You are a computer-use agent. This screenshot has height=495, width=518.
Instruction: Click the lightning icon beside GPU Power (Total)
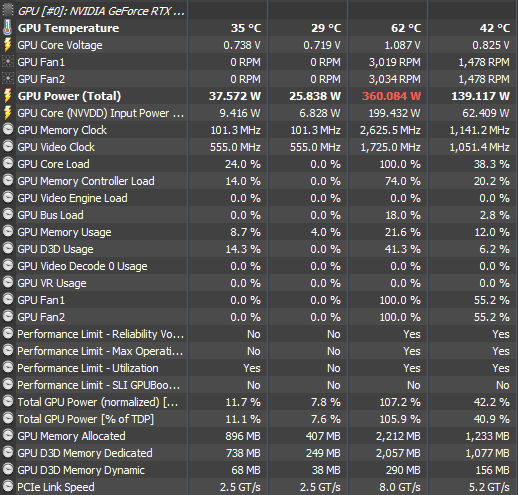tap(7, 96)
